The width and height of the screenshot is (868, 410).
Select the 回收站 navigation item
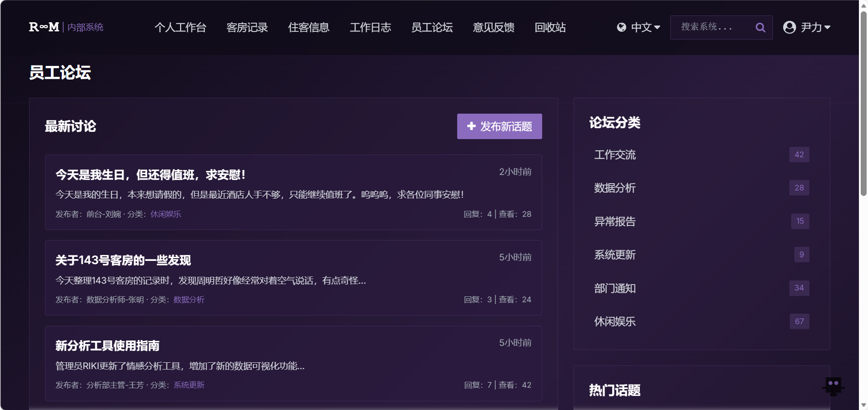550,27
